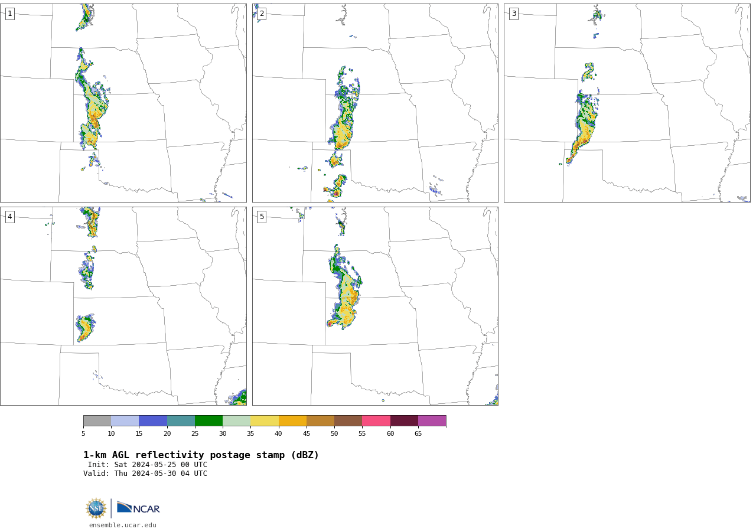Viewport: 756px width, 532px height.
Task: Select the yellow 35-40 dBZ swatch
Action: point(265,420)
